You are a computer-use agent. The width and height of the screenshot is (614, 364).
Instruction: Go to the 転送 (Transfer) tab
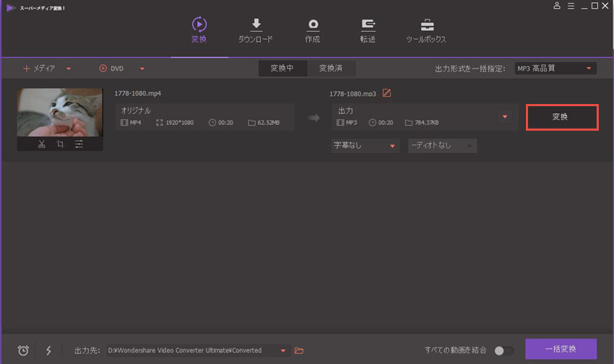(368, 30)
